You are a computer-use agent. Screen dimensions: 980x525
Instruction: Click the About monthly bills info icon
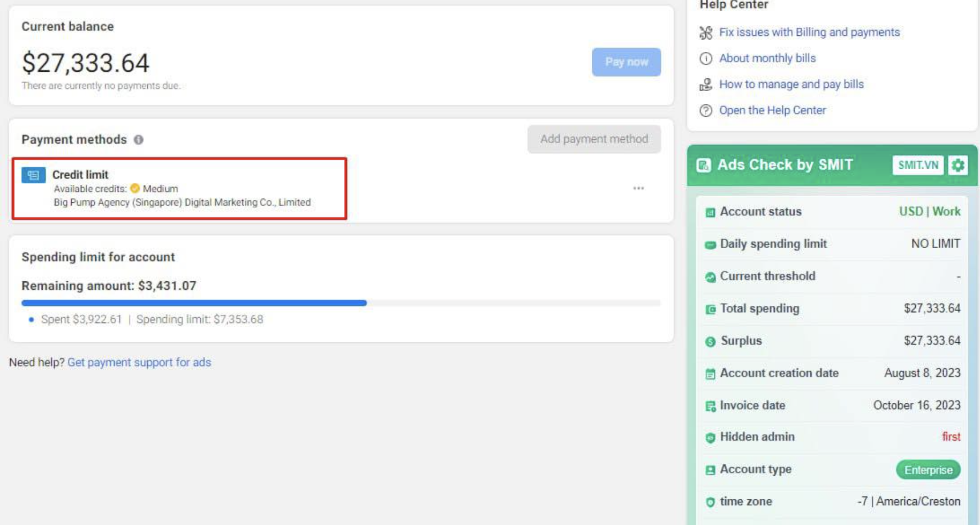click(x=706, y=58)
